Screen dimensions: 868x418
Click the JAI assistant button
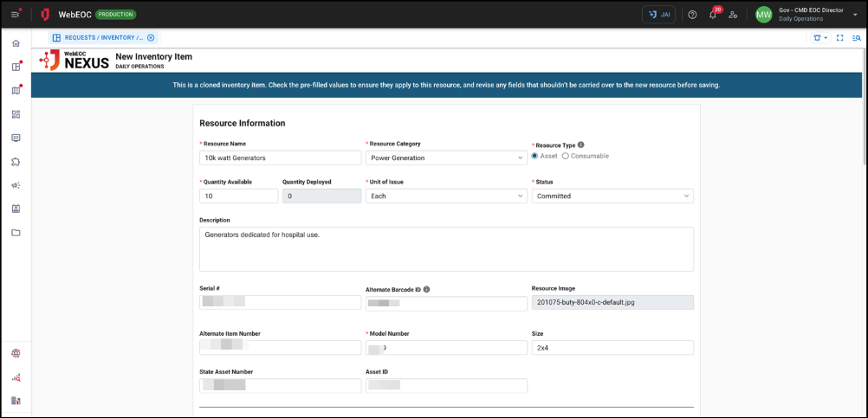tap(658, 15)
